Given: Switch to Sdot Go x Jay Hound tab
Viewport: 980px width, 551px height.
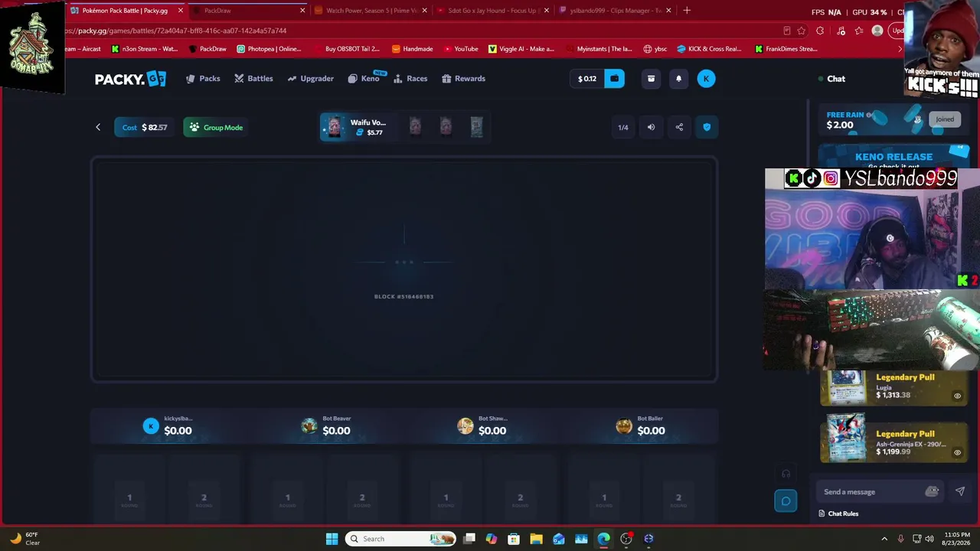Looking at the screenshot, I should 493,11.
